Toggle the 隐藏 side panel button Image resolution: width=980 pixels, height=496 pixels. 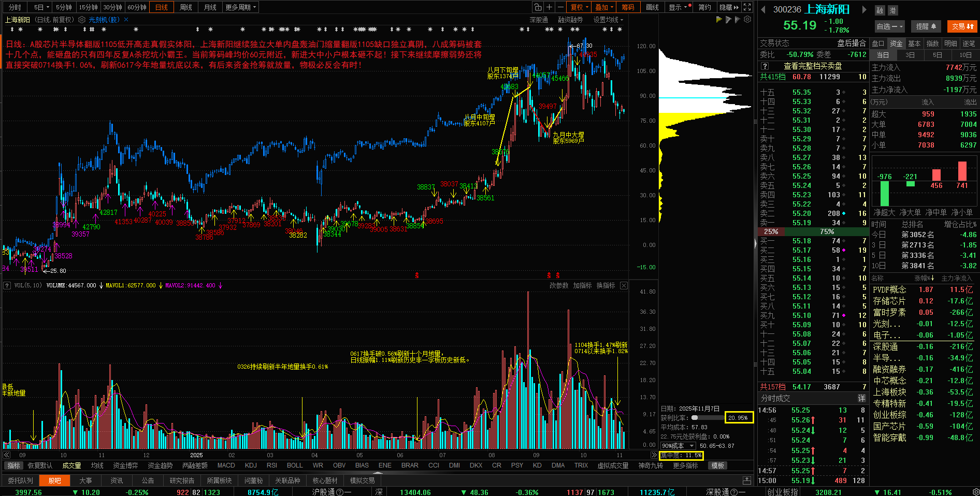click(x=729, y=7)
